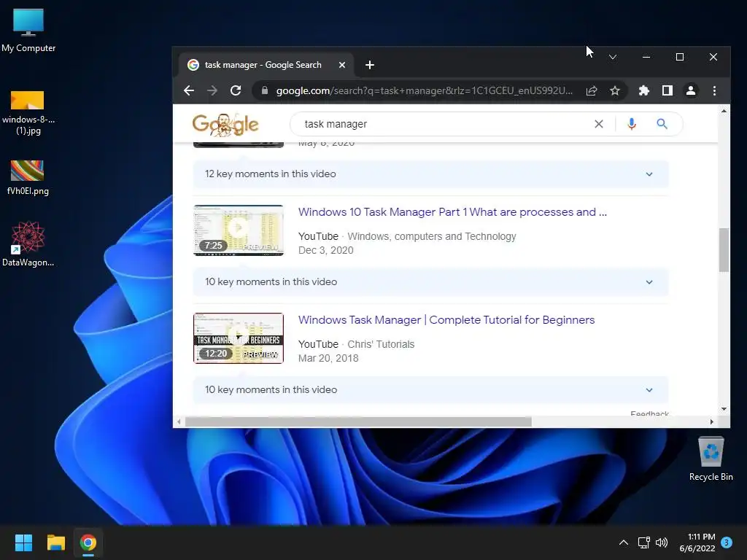Viewport: 747px width, 560px height.
Task: Click the horizontal scrollbar left arrow
Action: (179, 422)
